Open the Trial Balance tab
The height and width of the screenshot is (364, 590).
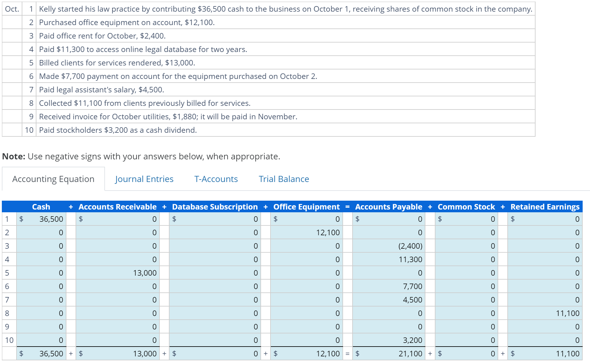(x=284, y=179)
